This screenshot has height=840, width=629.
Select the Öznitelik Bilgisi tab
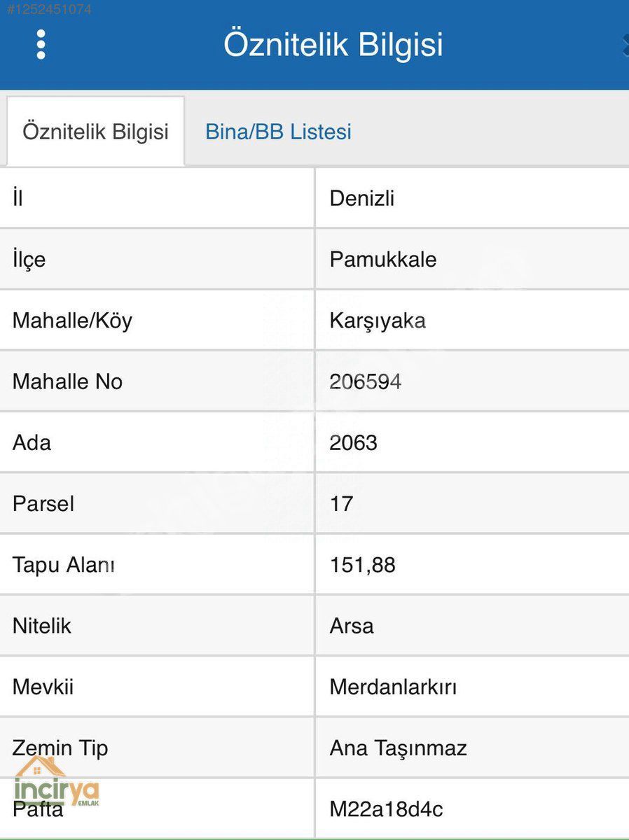(x=95, y=132)
